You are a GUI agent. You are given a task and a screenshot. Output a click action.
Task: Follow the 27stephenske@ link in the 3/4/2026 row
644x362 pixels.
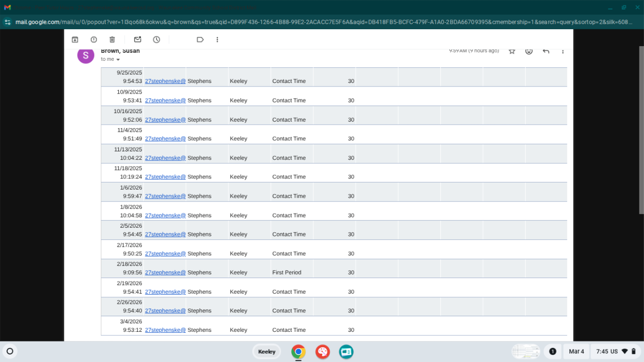tap(166, 330)
